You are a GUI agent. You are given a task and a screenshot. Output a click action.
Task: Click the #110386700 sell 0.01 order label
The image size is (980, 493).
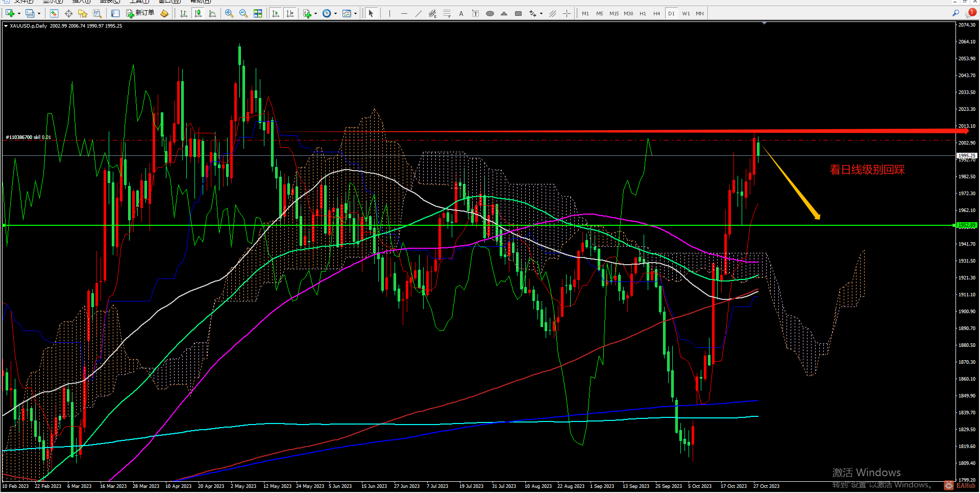click(x=28, y=137)
